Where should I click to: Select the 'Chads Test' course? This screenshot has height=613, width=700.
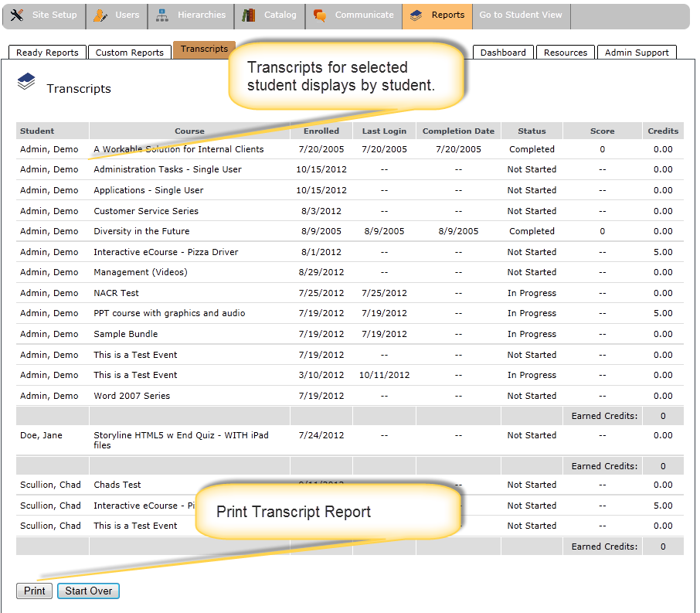pyautogui.click(x=117, y=485)
